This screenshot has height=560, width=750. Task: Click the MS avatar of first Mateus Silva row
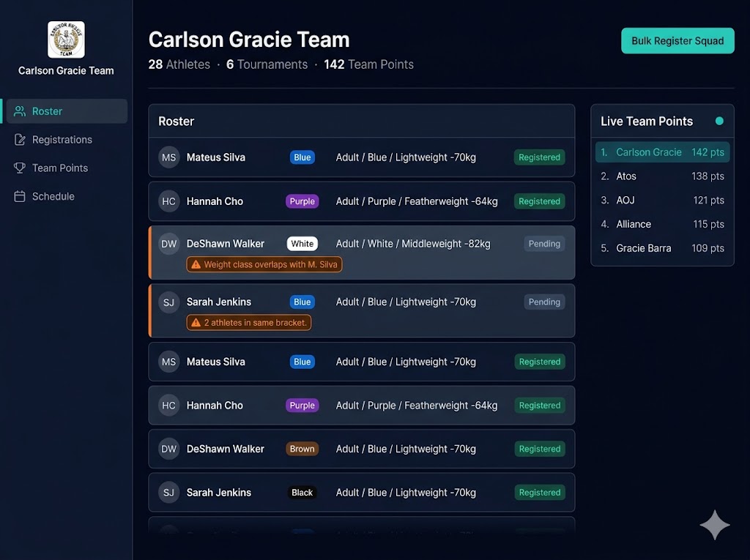pos(169,157)
